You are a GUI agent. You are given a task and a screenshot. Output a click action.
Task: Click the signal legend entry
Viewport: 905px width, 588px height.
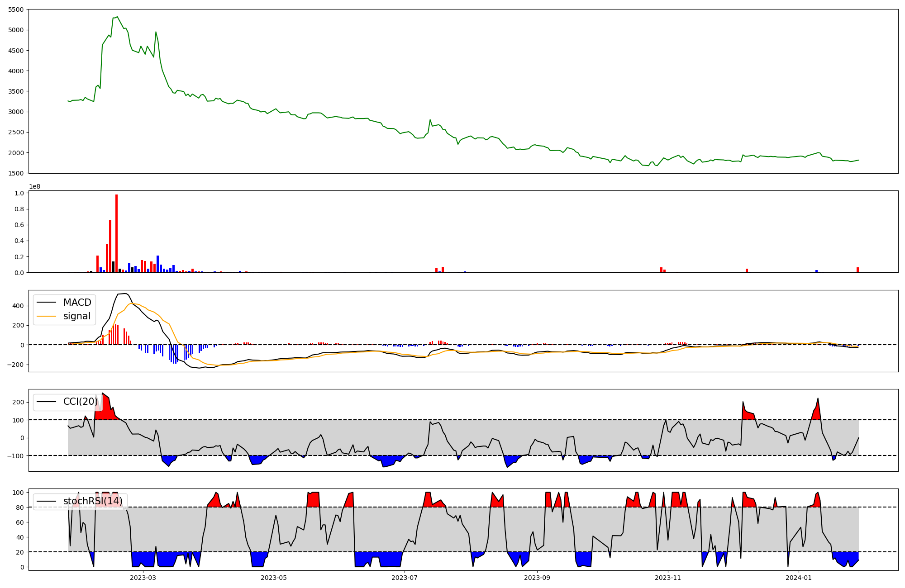click(76, 316)
